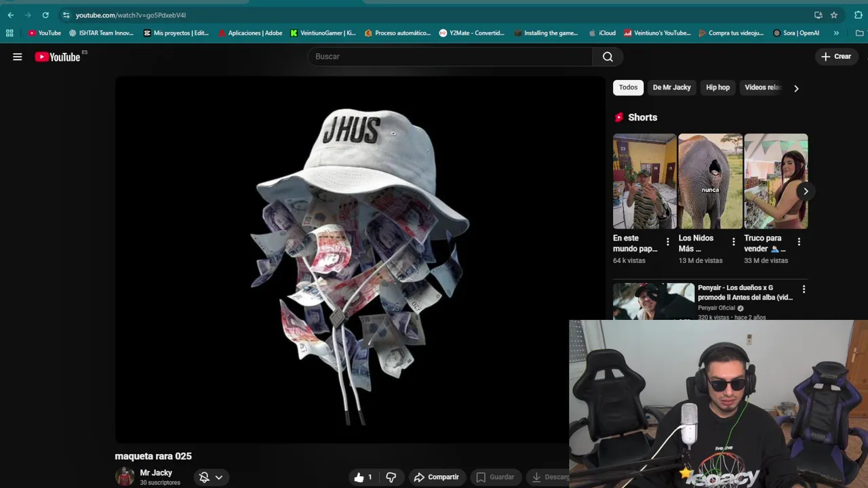Viewport: 868px width, 488px height.
Task: Open options menu for 'Los Nidos Más' Short
Action: 733,242
